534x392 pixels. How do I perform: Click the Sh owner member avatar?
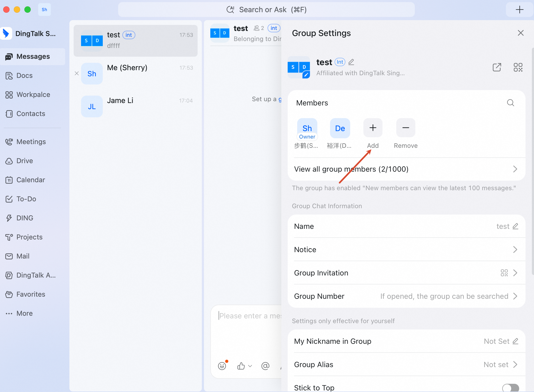pyautogui.click(x=307, y=128)
